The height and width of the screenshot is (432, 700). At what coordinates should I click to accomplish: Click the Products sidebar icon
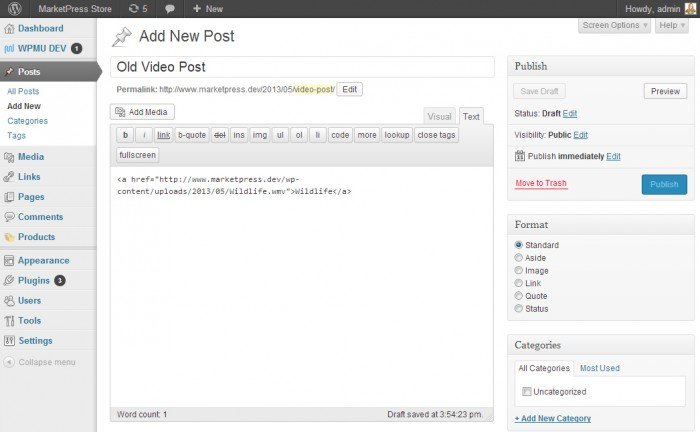9,237
